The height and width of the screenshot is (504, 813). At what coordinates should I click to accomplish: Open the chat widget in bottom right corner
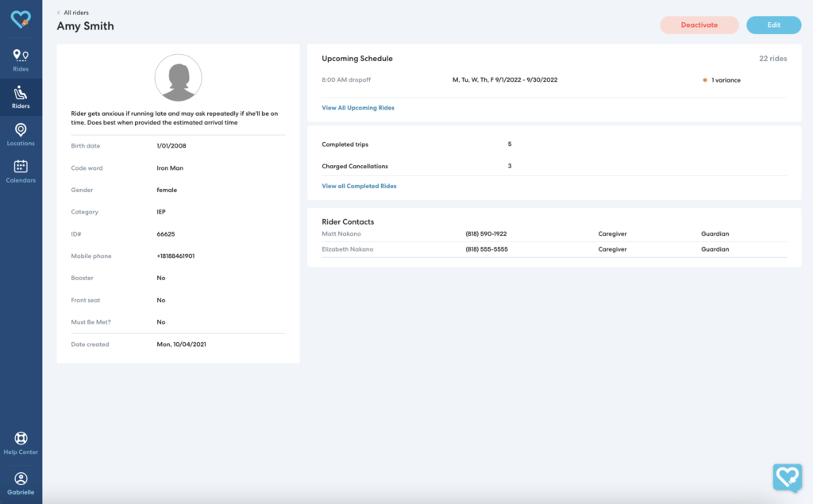click(787, 476)
